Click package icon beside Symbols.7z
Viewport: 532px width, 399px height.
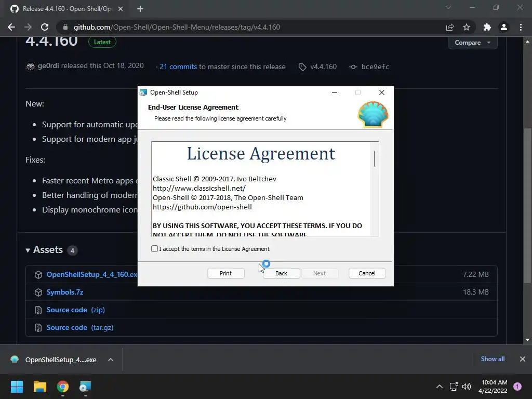[38, 292]
